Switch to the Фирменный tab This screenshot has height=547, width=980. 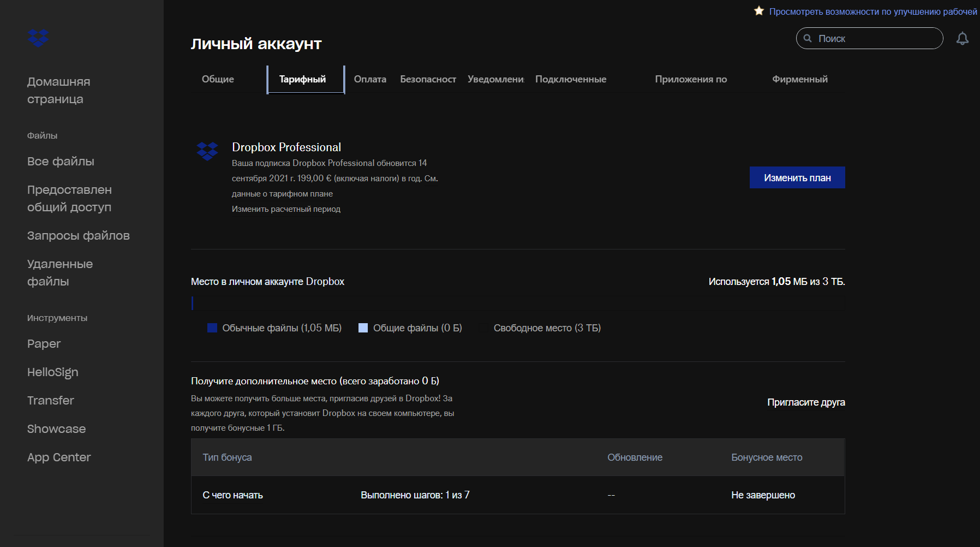pyautogui.click(x=800, y=79)
